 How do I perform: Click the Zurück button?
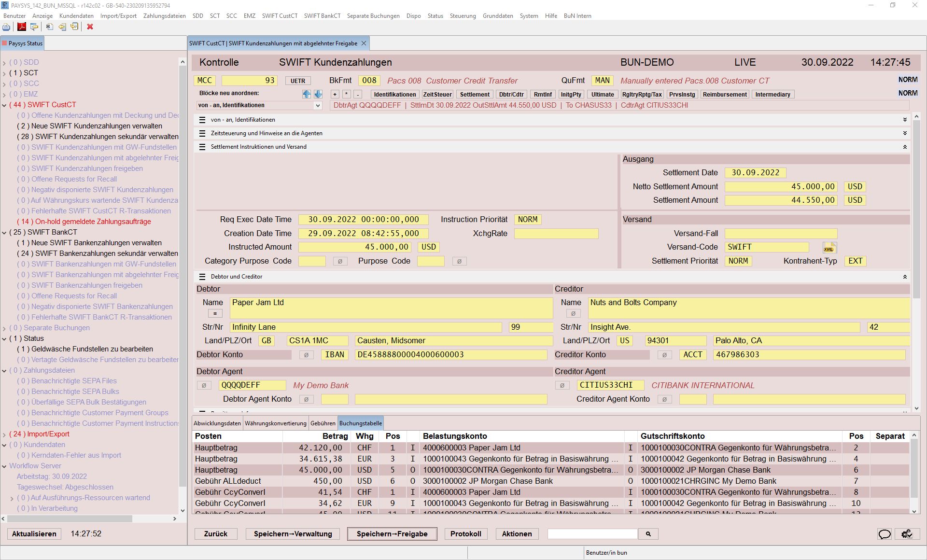(215, 534)
